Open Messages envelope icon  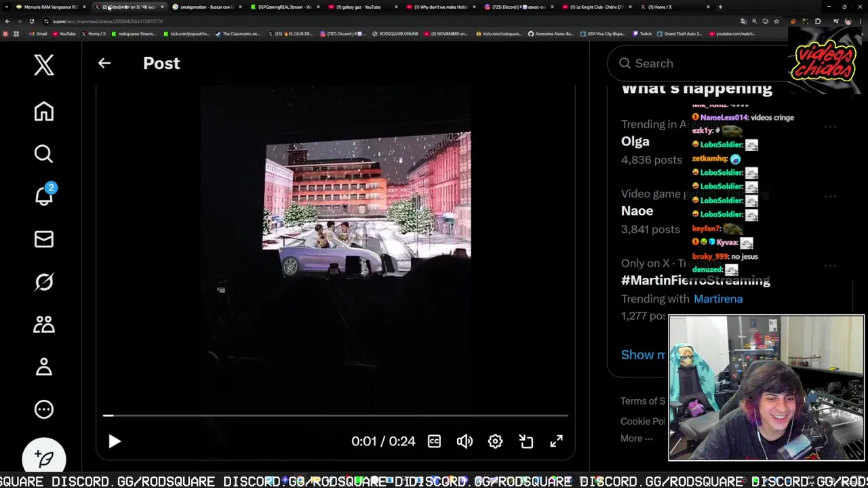(x=44, y=239)
